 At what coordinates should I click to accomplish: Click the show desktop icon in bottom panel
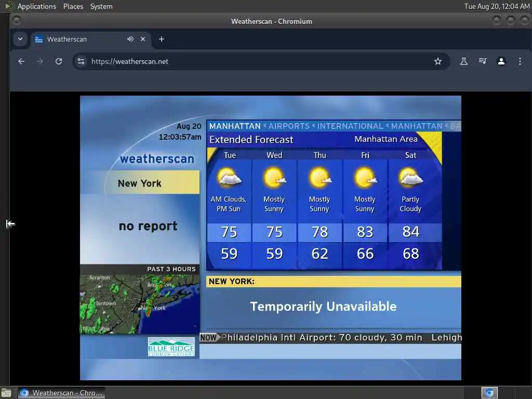(x=6, y=393)
